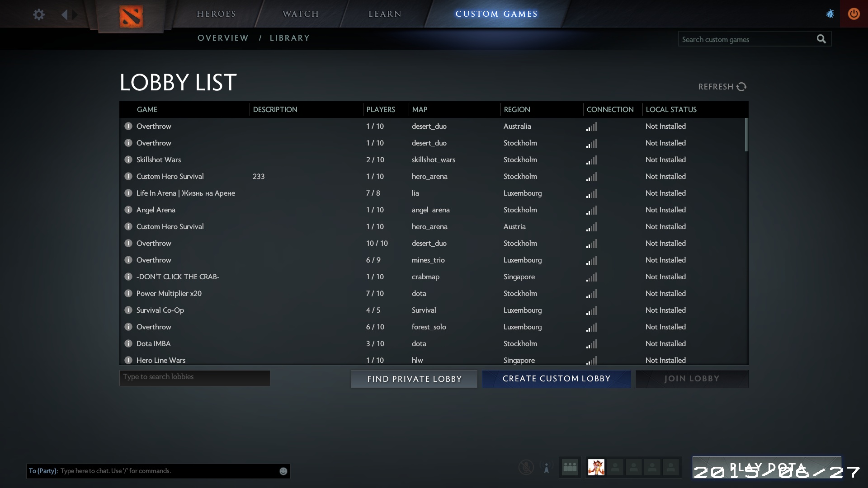Click Find Private Lobby
Viewport: 868px width, 488px height.
click(x=414, y=379)
